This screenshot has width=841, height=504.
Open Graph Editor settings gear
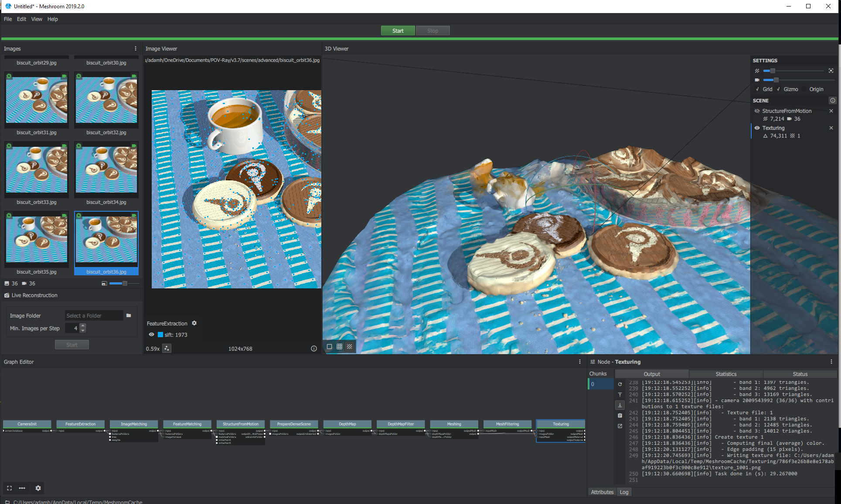[x=38, y=488]
